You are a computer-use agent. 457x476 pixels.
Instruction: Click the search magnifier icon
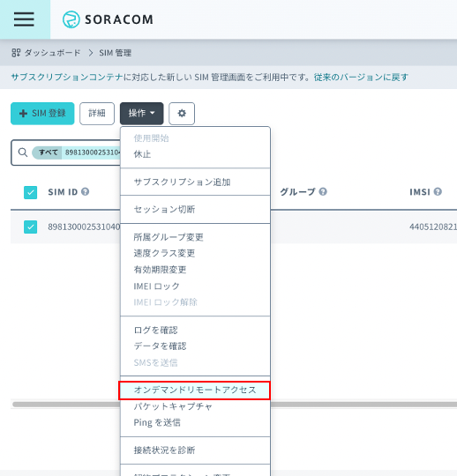23,152
